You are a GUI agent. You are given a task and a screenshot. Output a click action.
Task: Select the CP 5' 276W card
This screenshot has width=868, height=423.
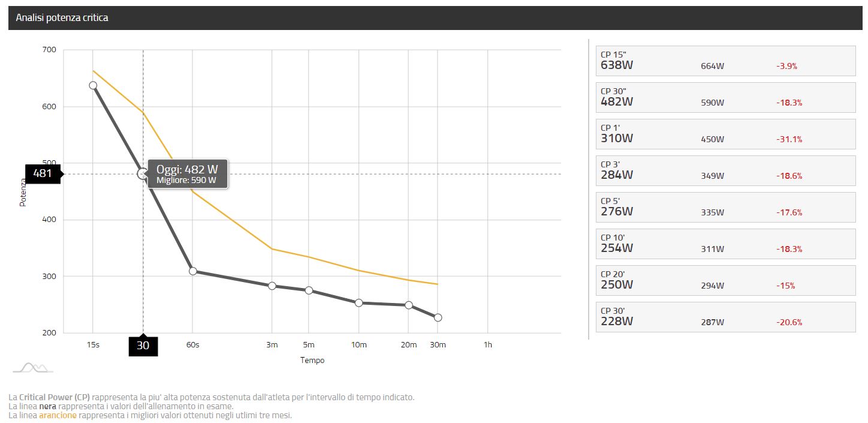pyautogui.click(x=725, y=207)
